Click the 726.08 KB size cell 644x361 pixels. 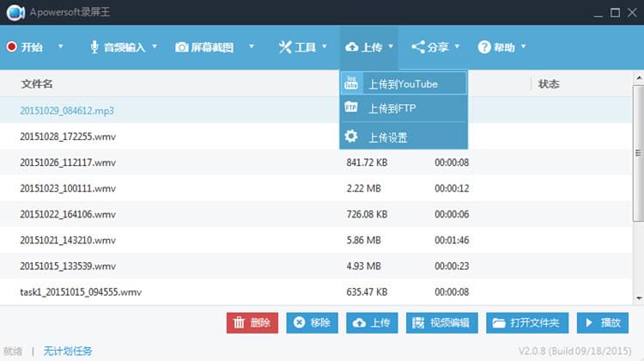[x=367, y=214]
